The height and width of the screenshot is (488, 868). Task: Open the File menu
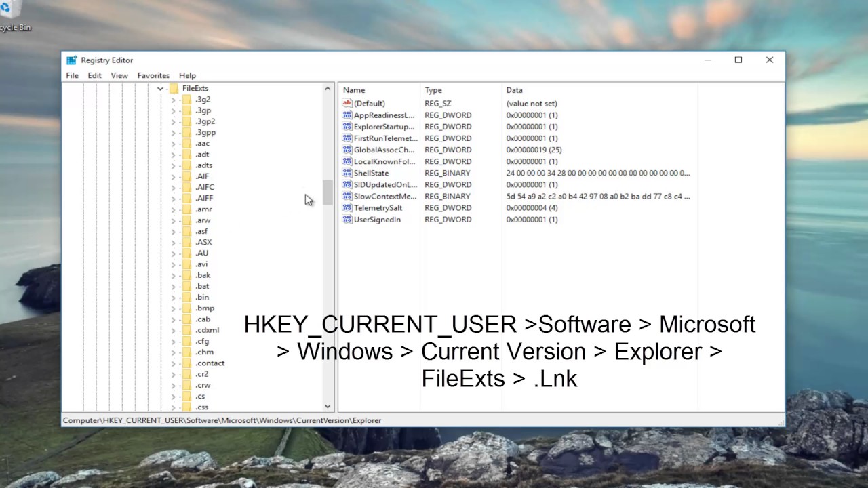tap(72, 75)
